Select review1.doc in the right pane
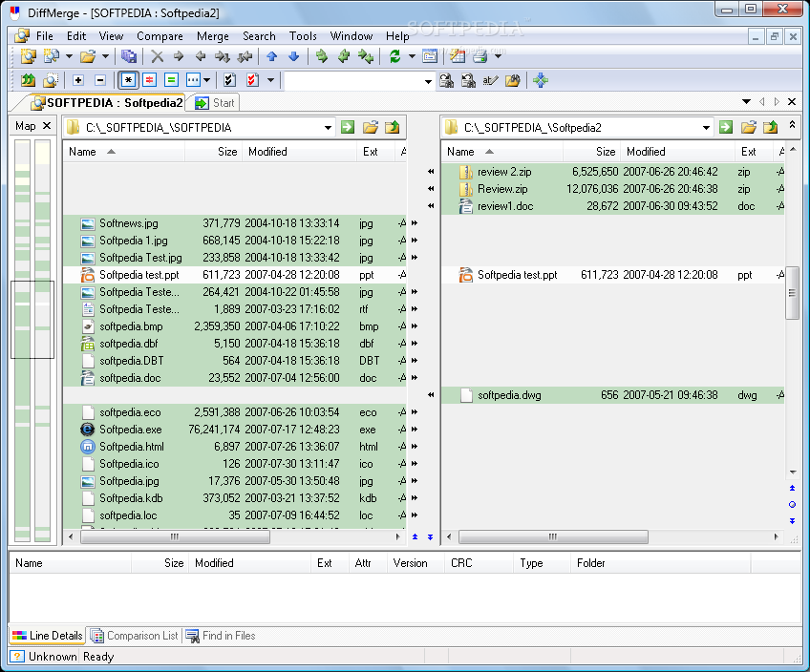810x672 pixels. [x=612, y=206]
